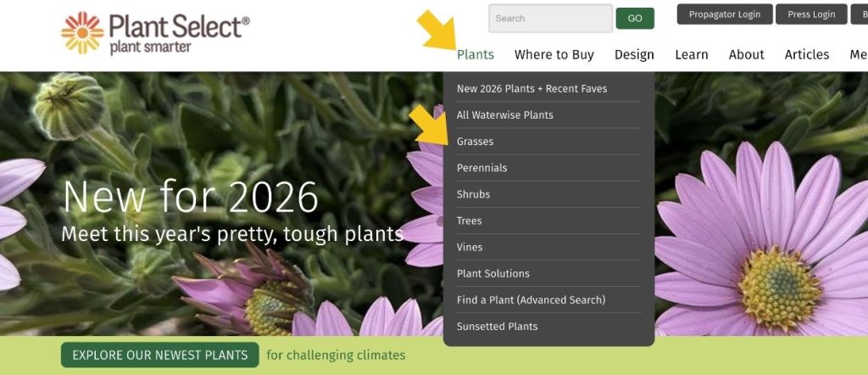Click inside the Search input field
The height and width of the screenshot is (375, 868).
coord(549,19)
